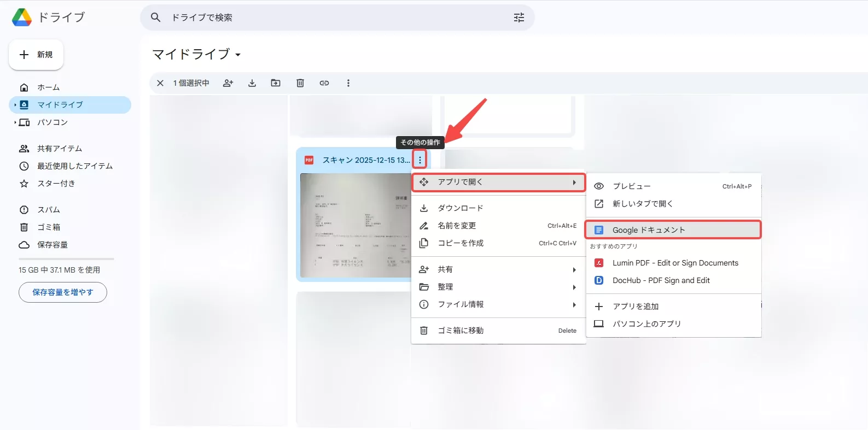
Task: Open 最近使用したアイテム in sidebar
Action: click(70, 166)
